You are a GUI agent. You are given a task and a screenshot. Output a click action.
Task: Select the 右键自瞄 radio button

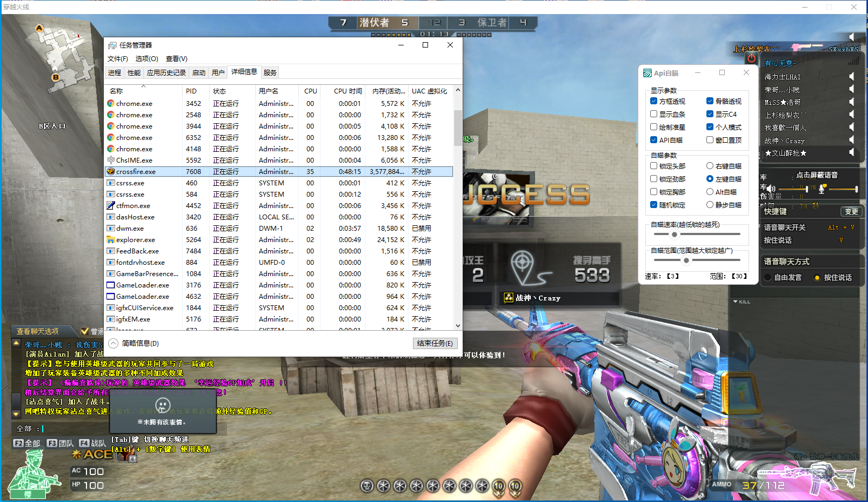(710, 166)
